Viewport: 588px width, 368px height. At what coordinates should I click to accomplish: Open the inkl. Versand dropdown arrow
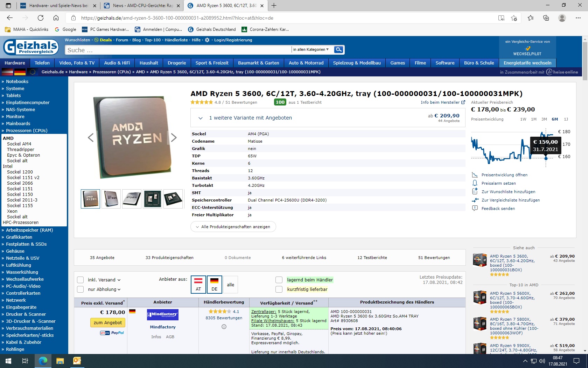pyautogui.click(x=119, y=280)
